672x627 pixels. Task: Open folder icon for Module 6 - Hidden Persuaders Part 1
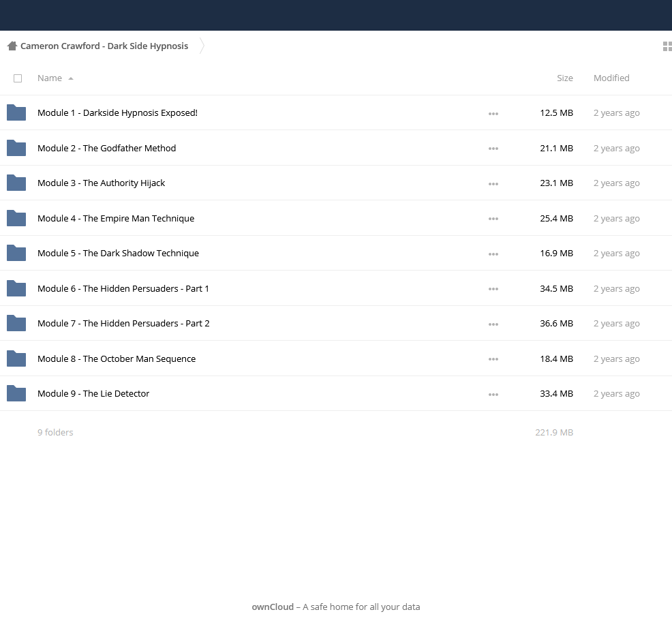click(16, 288)
